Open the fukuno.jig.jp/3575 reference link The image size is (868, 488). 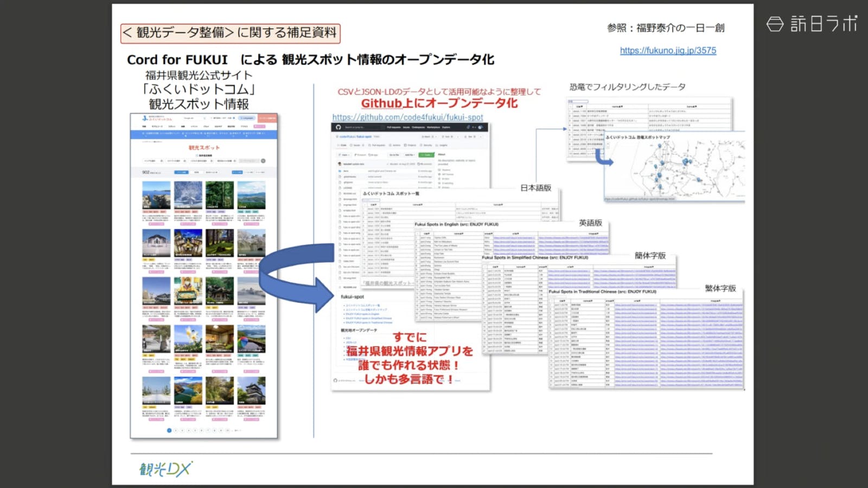point(668,50)
